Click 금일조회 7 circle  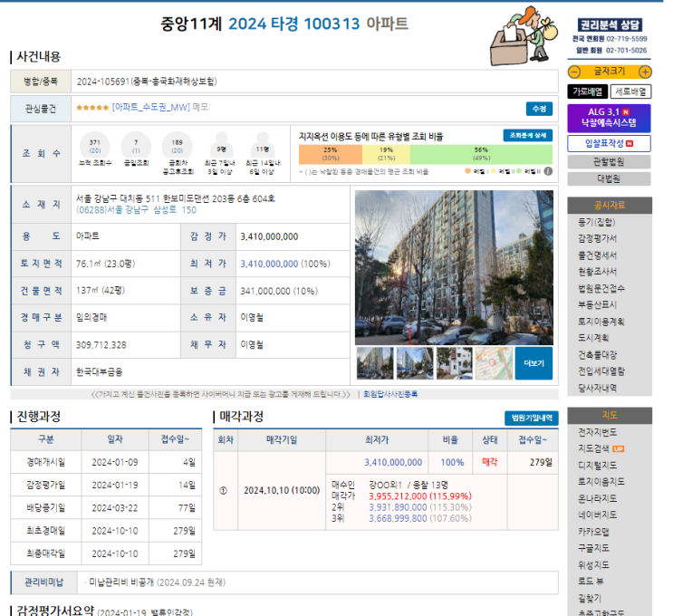136,147
